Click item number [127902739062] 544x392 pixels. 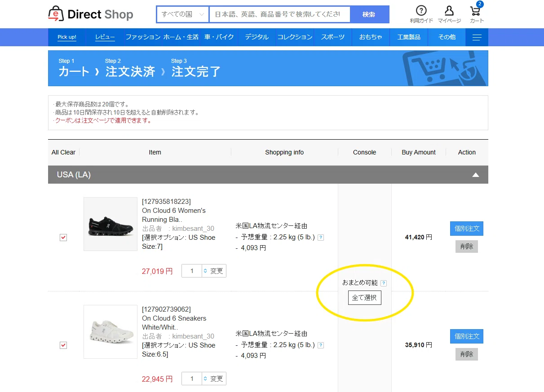[166, 309]
